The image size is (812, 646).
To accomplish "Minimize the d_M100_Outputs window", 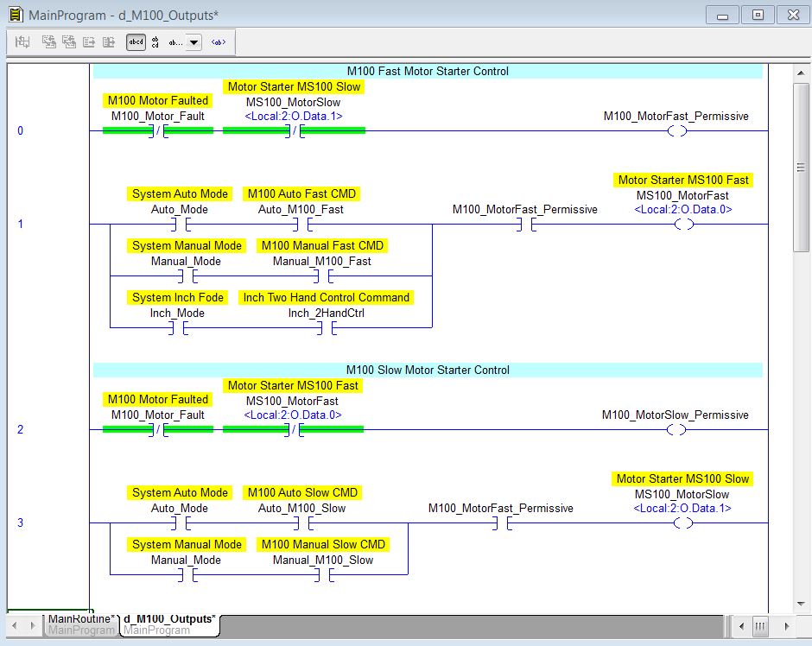I will [722, 15].
